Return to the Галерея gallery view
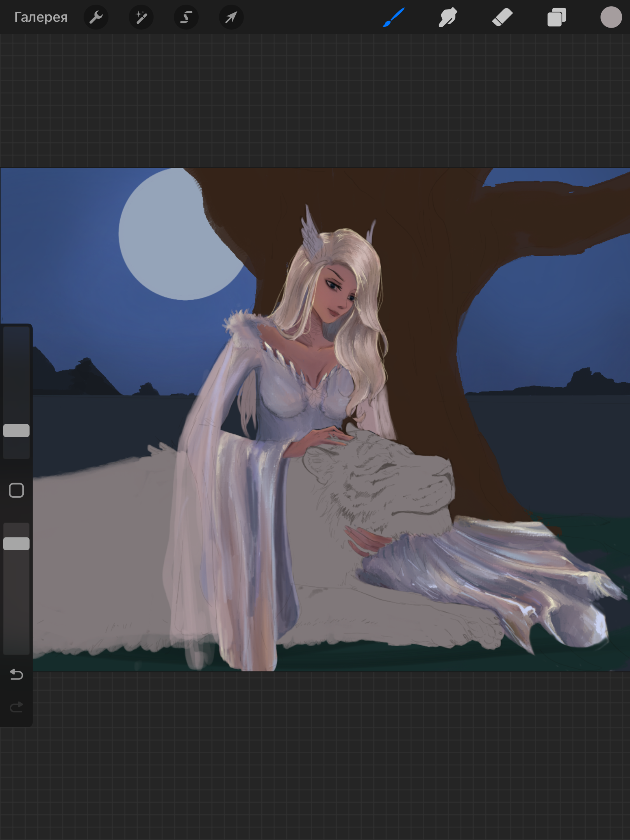Viewport: 630px width, 840px height. tap(41, 17)
